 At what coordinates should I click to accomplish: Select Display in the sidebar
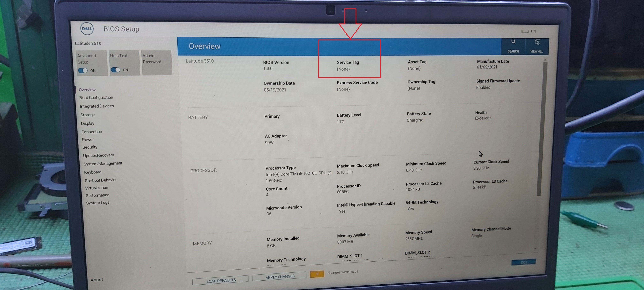tap(88, 123)
